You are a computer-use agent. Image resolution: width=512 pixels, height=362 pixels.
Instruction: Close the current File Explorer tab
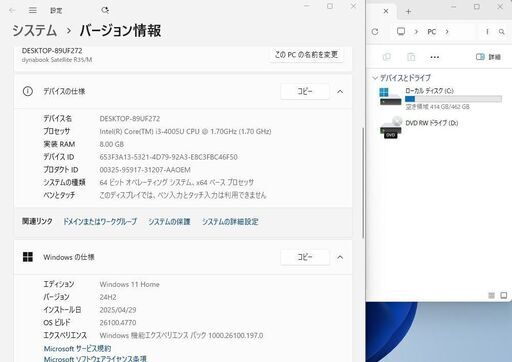point(386,11)
